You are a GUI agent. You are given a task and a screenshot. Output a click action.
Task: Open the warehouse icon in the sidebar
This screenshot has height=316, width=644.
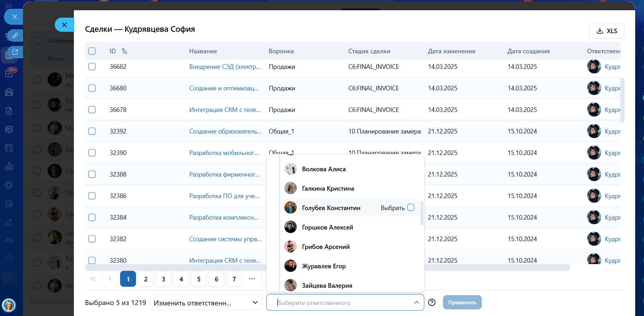(9, 92)
